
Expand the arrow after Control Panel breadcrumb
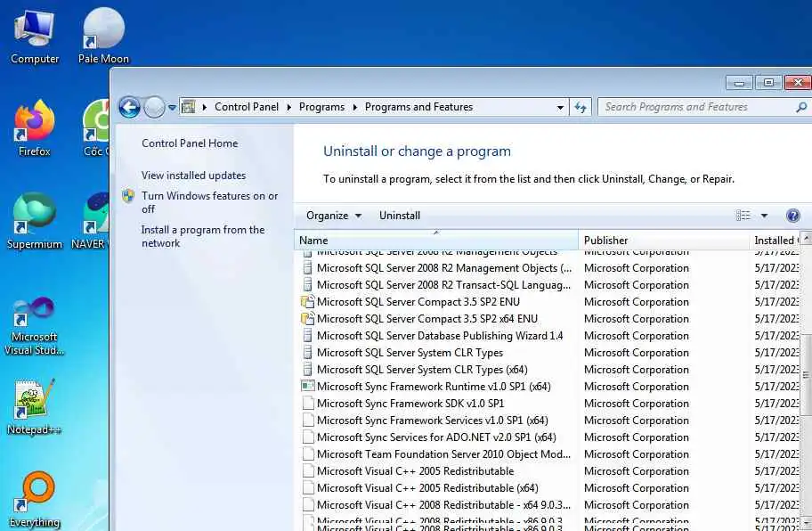coord(289,107)
